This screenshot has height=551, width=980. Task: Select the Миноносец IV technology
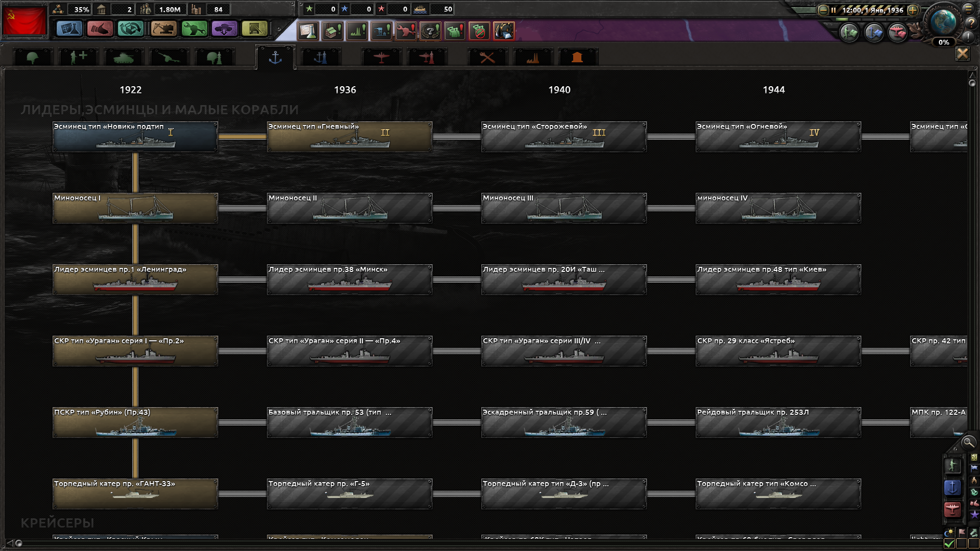point(778,208)
